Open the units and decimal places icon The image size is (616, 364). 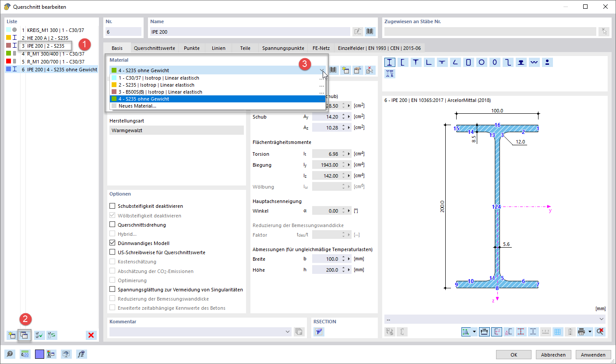[25, 354]
